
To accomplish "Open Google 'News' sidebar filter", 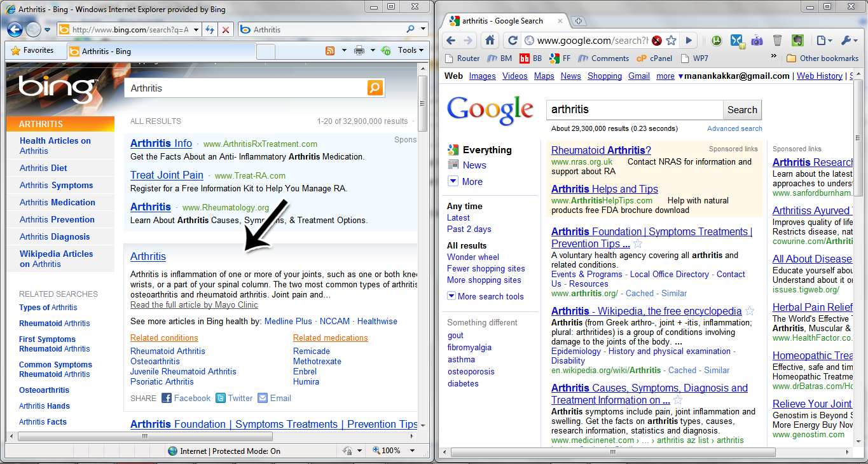I will click(474, 165).
